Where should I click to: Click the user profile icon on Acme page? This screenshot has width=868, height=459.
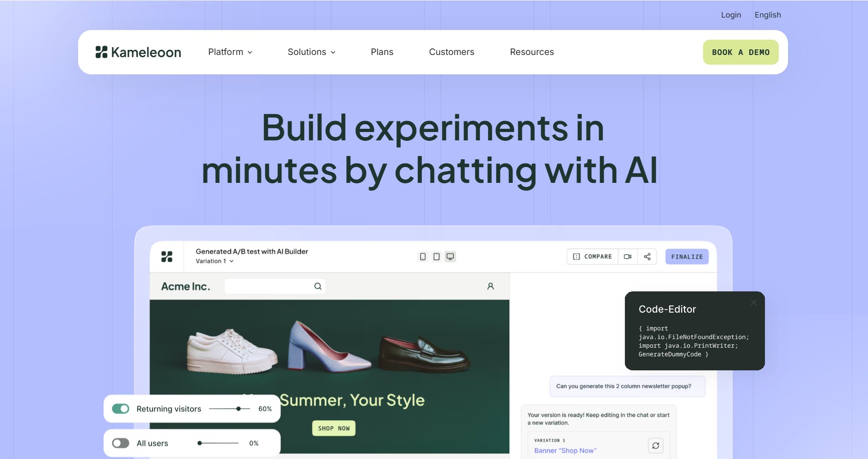490,286
